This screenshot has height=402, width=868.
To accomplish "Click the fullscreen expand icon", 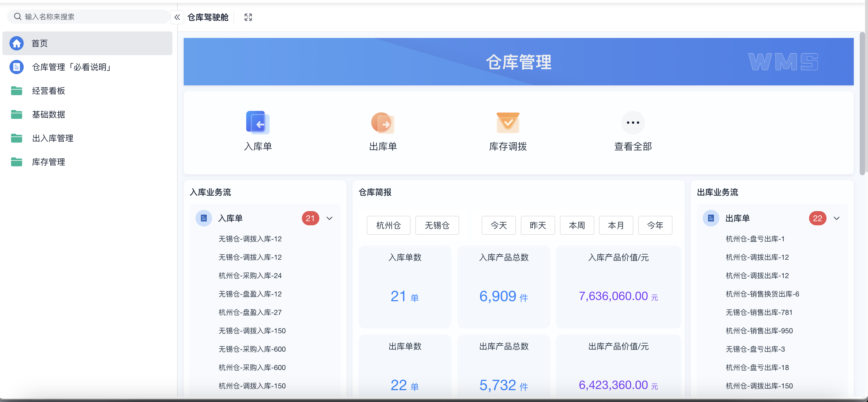I will (248, 17).
